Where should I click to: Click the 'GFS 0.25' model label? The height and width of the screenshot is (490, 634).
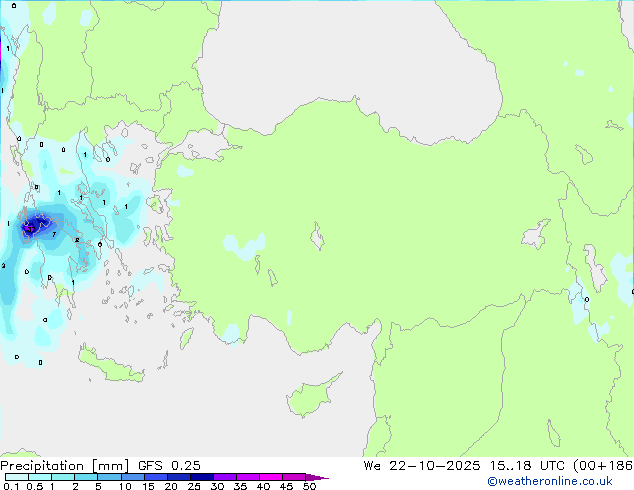click(x=169, y=466)
